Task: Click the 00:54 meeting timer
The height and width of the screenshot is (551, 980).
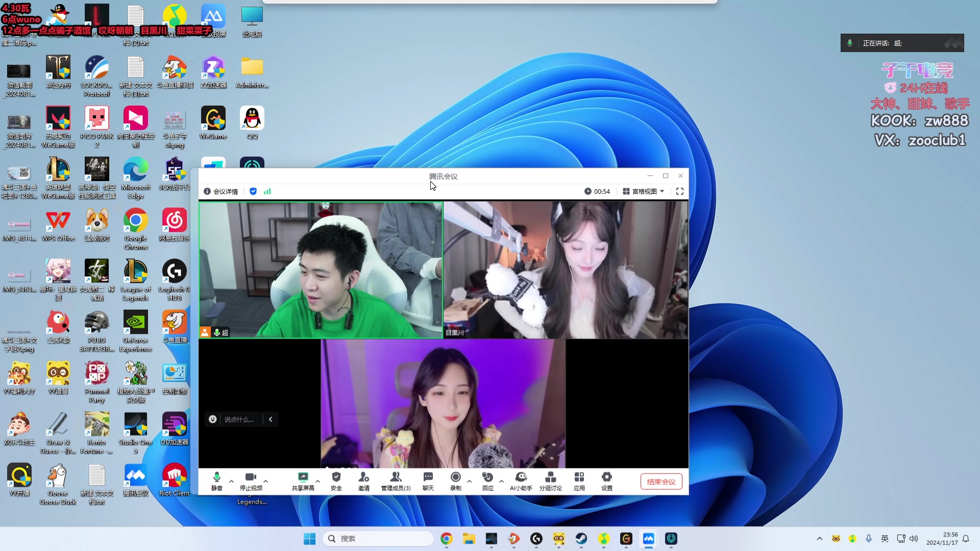Action: tap(597, 191)
